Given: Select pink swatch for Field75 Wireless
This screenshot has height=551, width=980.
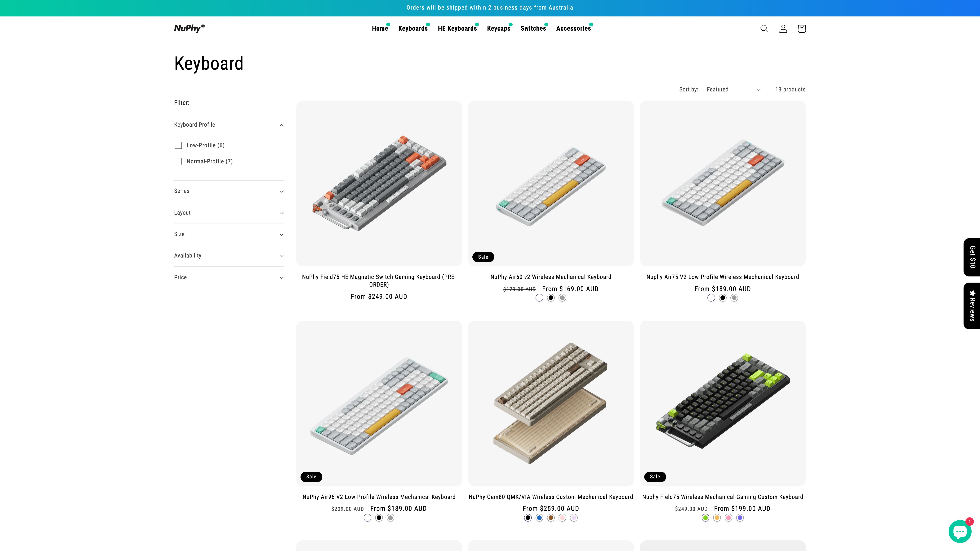Looking at the screenshot, I should (728, 518).
